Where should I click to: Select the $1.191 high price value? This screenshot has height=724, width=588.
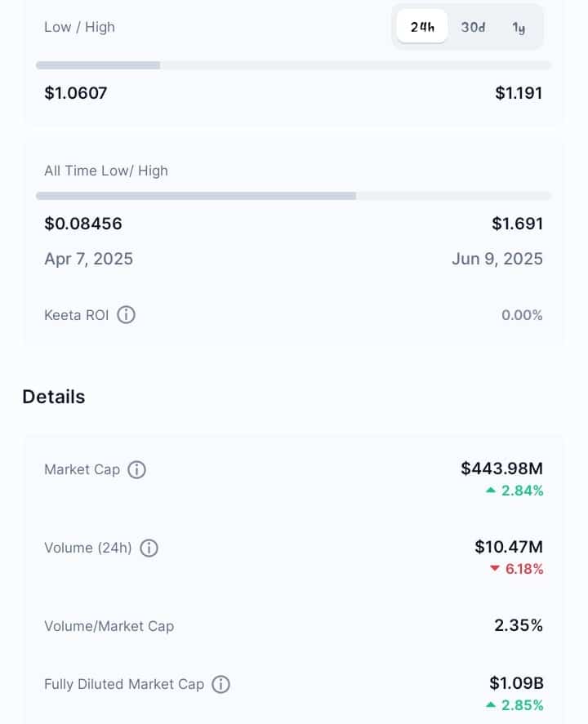coord(519,93)
